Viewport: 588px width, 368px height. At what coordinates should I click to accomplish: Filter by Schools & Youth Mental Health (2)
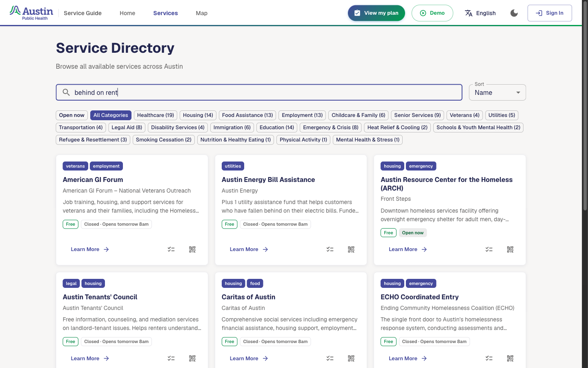coord(478,128)
